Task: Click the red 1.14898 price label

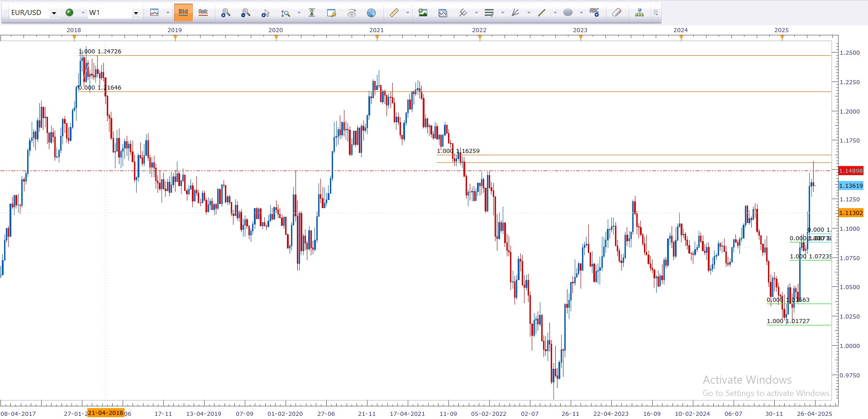Action: [x=851, y=171]
